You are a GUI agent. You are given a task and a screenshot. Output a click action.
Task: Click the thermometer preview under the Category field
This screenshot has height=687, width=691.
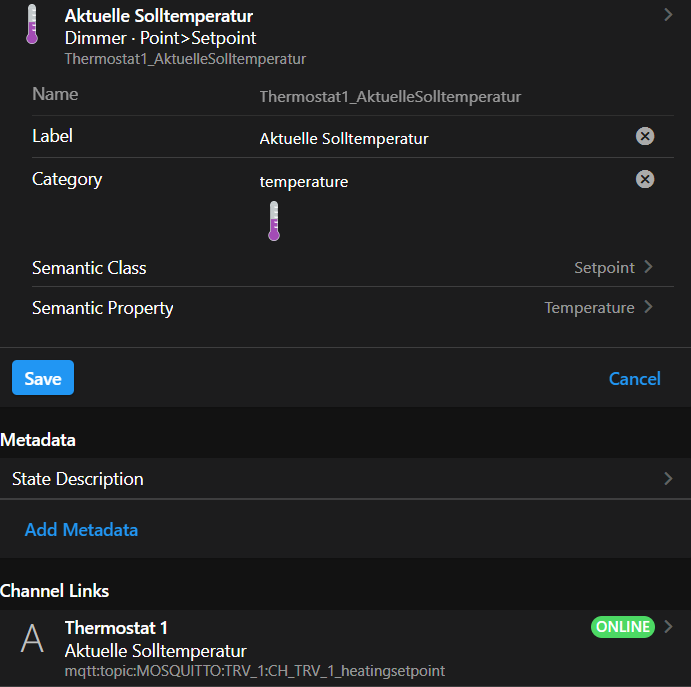pos(274,221)
